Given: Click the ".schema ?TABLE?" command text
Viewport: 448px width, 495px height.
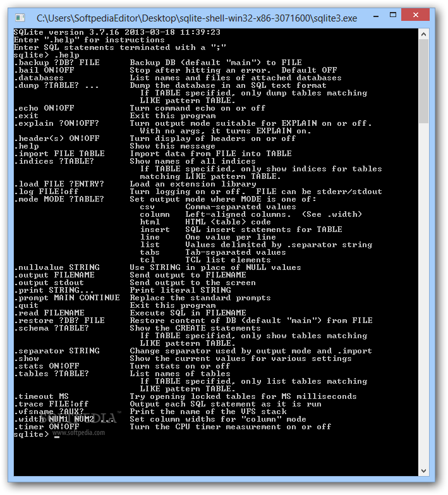Looking at the screenshot, I should pos(51,328).
